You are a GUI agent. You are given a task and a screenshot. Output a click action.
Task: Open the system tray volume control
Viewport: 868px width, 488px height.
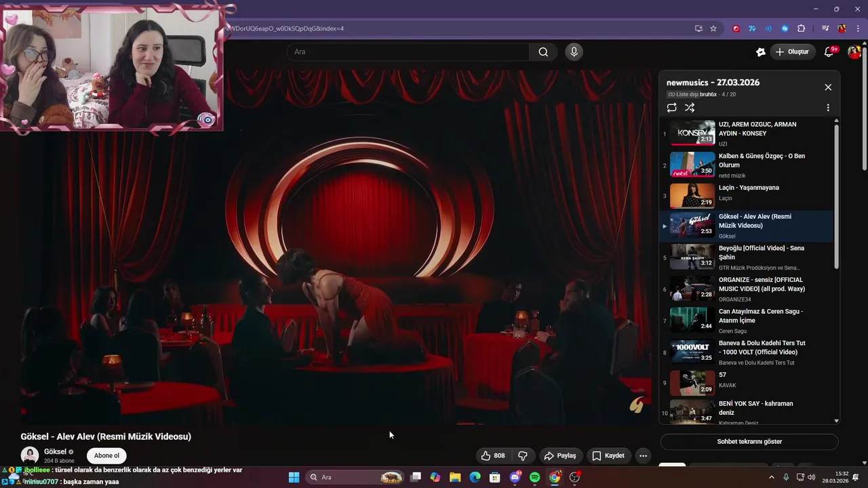click(x=812, y=477)
